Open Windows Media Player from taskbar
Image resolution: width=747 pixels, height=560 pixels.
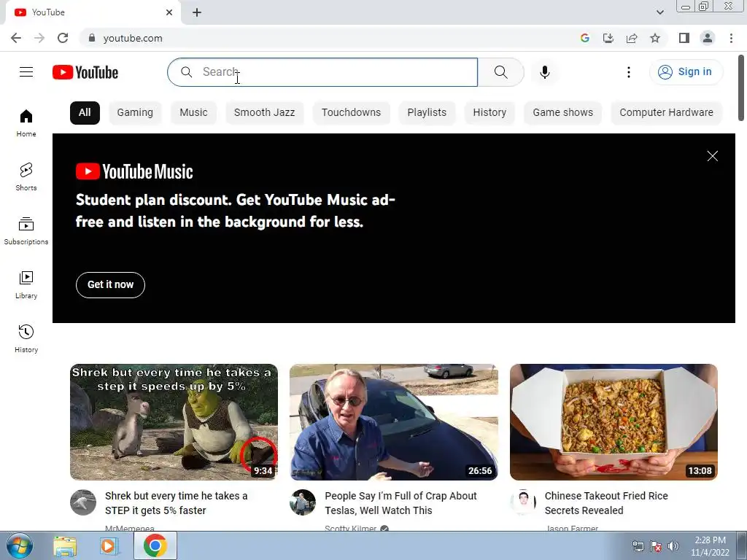pos(109,546)
